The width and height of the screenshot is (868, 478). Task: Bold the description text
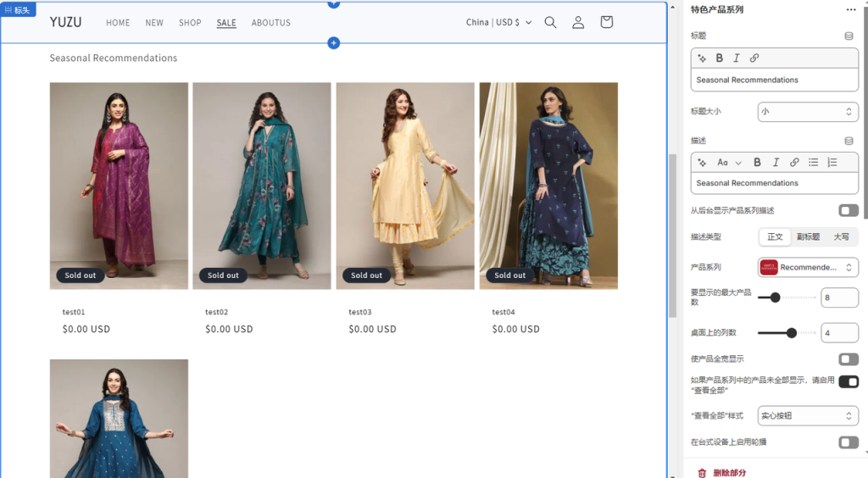[x=757, y=162]
